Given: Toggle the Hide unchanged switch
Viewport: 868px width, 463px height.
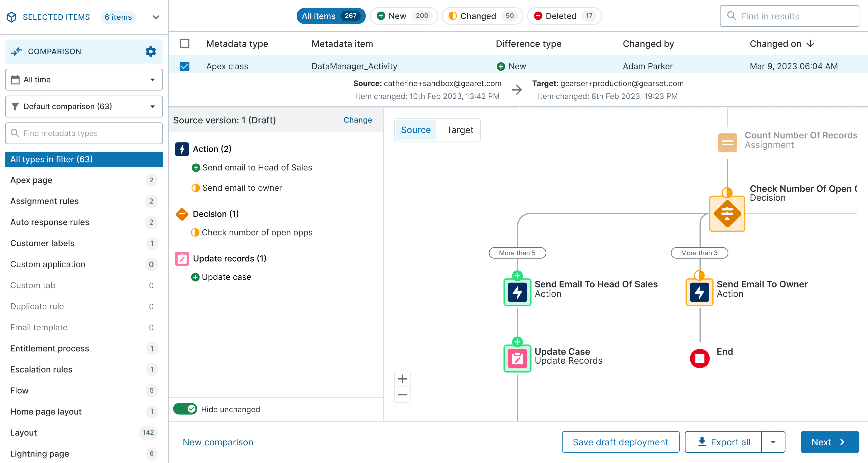Looking at the screenshot, I should click(x=185, y=409).
